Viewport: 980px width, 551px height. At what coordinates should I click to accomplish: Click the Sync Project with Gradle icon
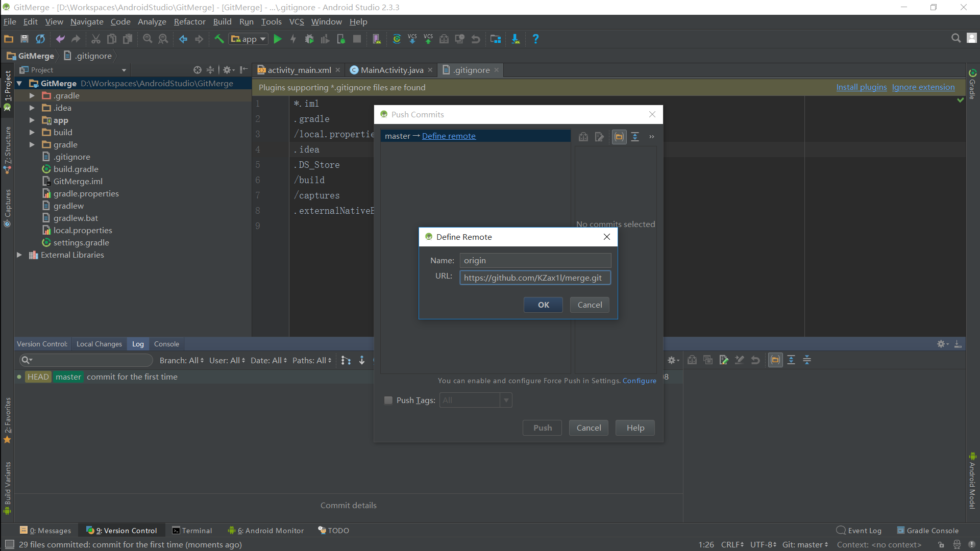coord(396,39)
